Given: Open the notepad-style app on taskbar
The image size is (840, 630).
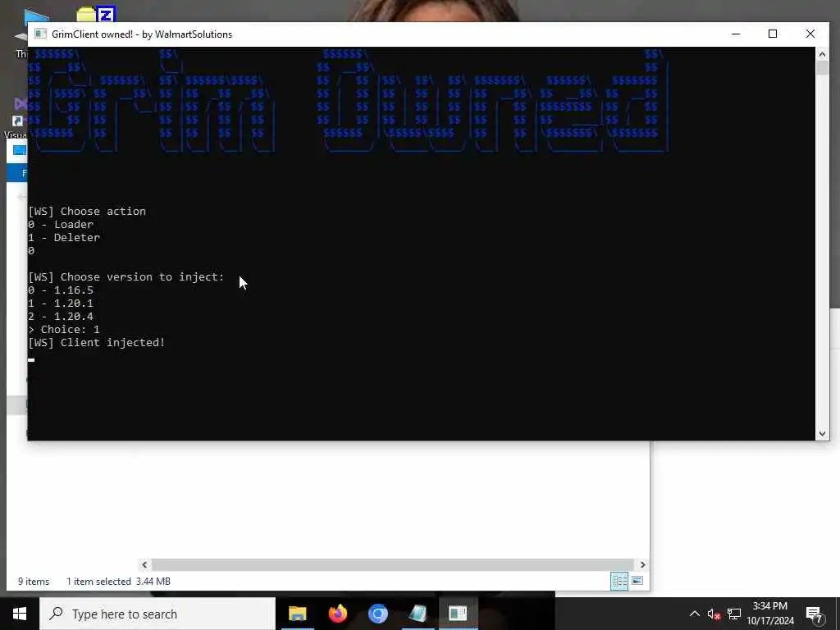Looking at the screenshot, I should click(x=418, y=614).
